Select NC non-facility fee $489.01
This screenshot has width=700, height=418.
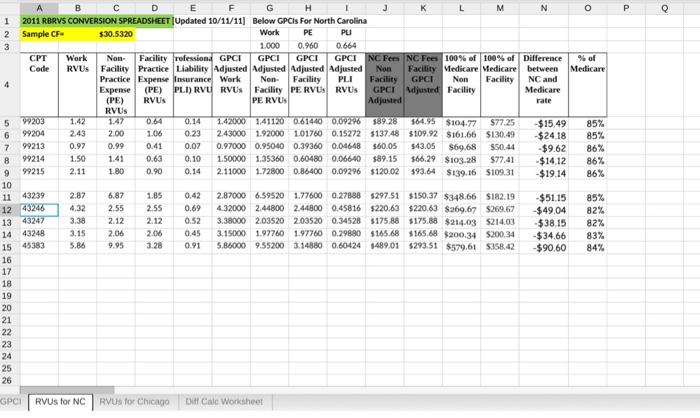point(385,247)
